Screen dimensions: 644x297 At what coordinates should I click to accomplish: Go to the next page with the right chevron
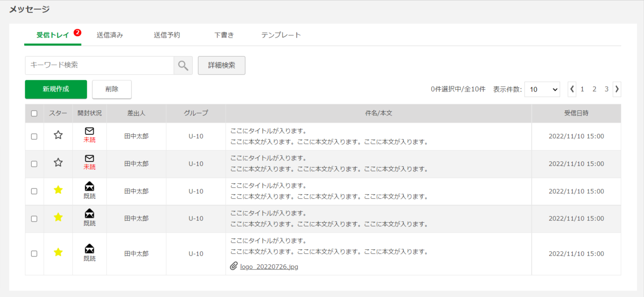[617, 89]
